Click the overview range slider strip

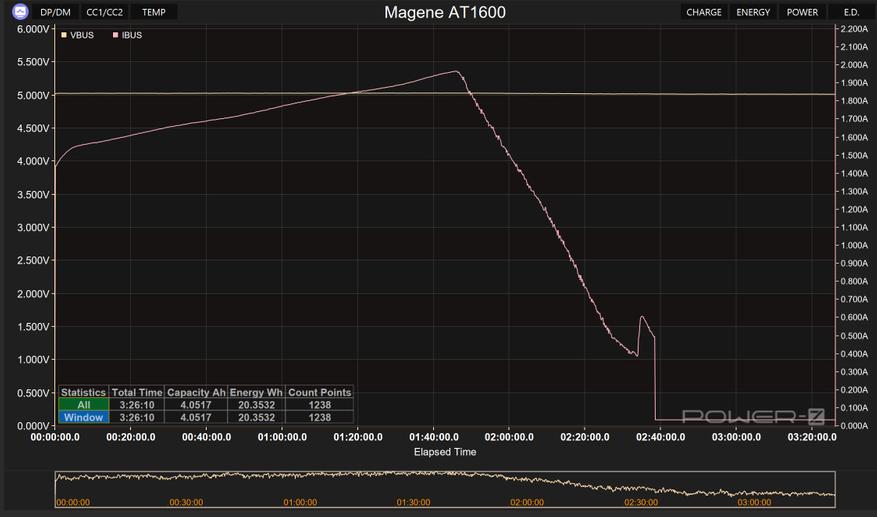click(x=445, y=489)
